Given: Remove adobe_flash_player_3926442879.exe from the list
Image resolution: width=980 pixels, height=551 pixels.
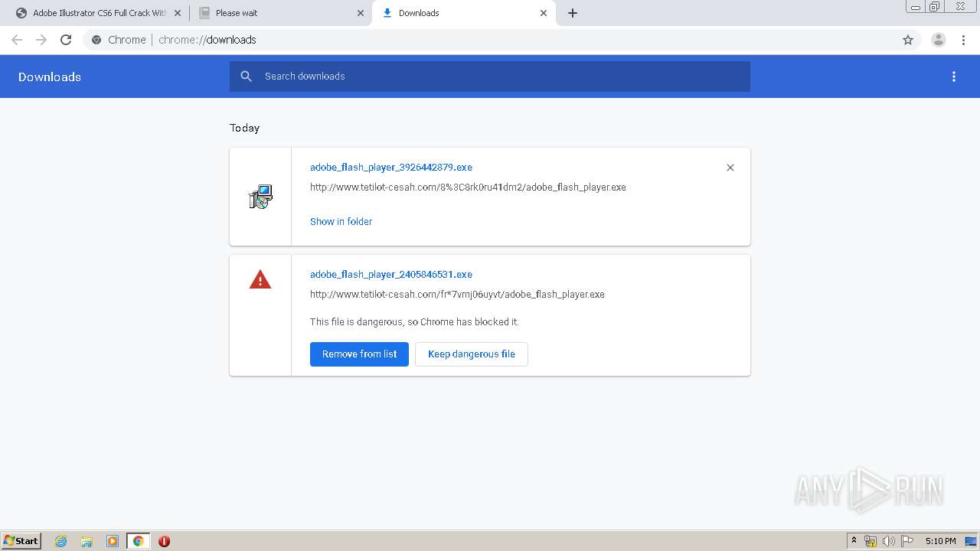Looking at the screenshot, I should pos(730,168).
